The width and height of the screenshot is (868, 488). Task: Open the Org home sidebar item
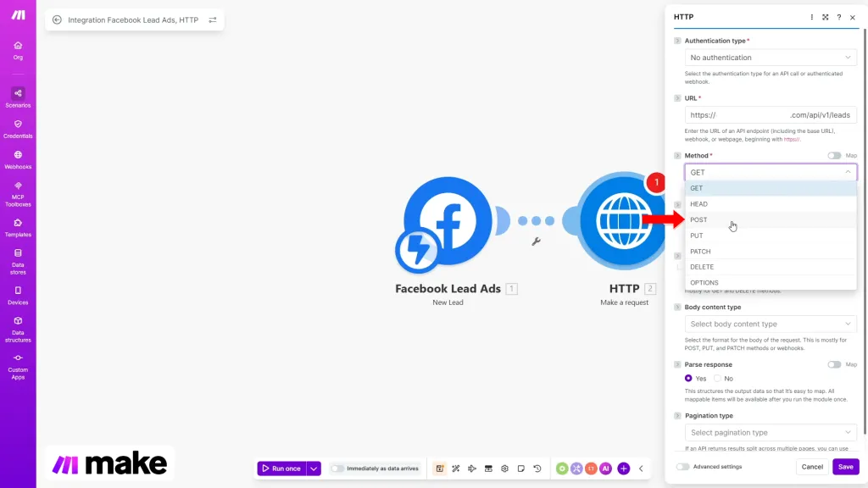click(18, 50)
